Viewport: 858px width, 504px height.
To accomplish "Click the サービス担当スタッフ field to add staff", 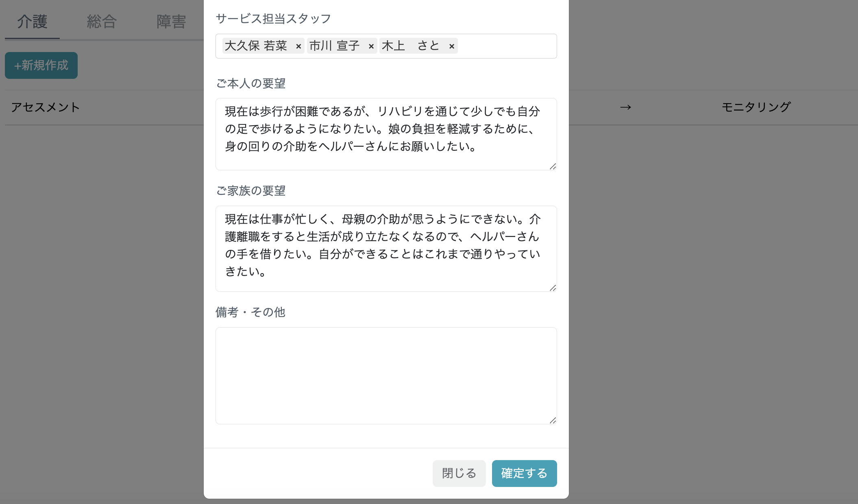I will tap(508, 46).
